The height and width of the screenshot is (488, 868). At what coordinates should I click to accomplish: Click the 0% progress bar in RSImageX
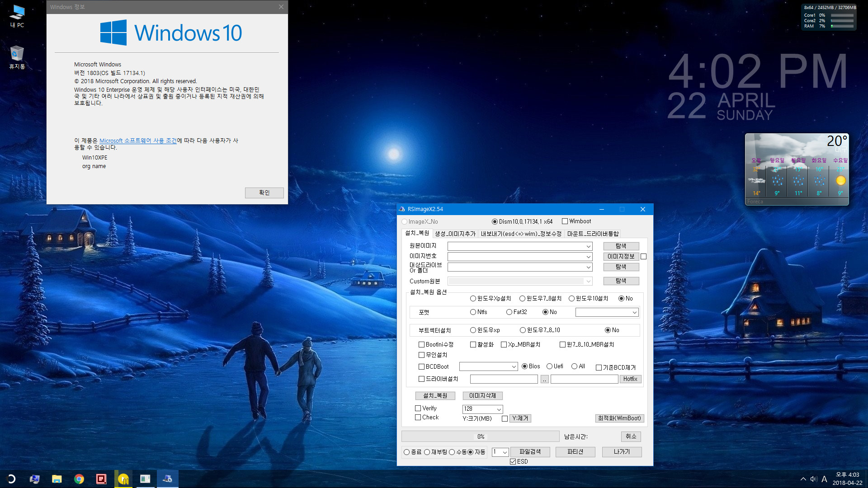point(481,436)
